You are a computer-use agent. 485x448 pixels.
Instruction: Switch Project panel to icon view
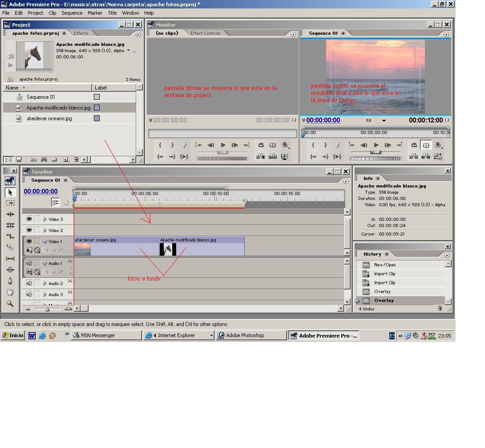(x=19, y=159)
